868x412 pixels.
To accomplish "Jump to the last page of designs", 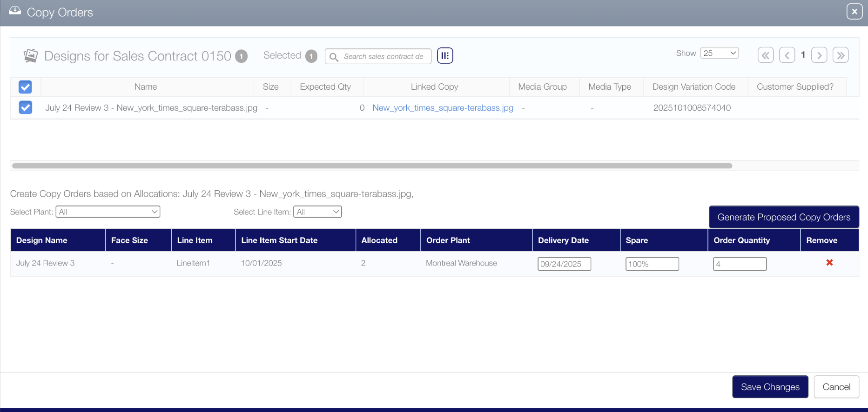I will (x=841, y=55).
